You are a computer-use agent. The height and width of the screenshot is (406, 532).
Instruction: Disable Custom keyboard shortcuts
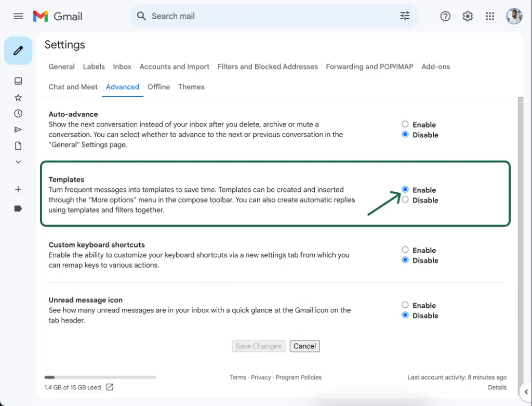405,260
